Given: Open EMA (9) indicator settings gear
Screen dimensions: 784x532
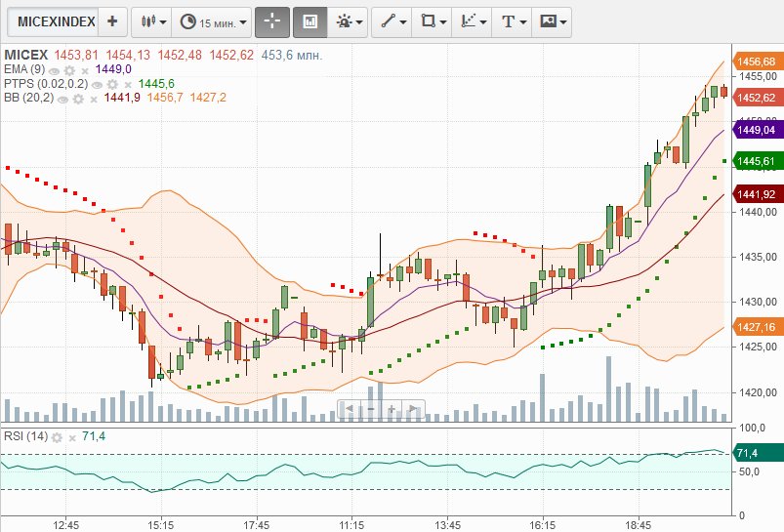Looking at the screenshot, I should tap(69, 70).
